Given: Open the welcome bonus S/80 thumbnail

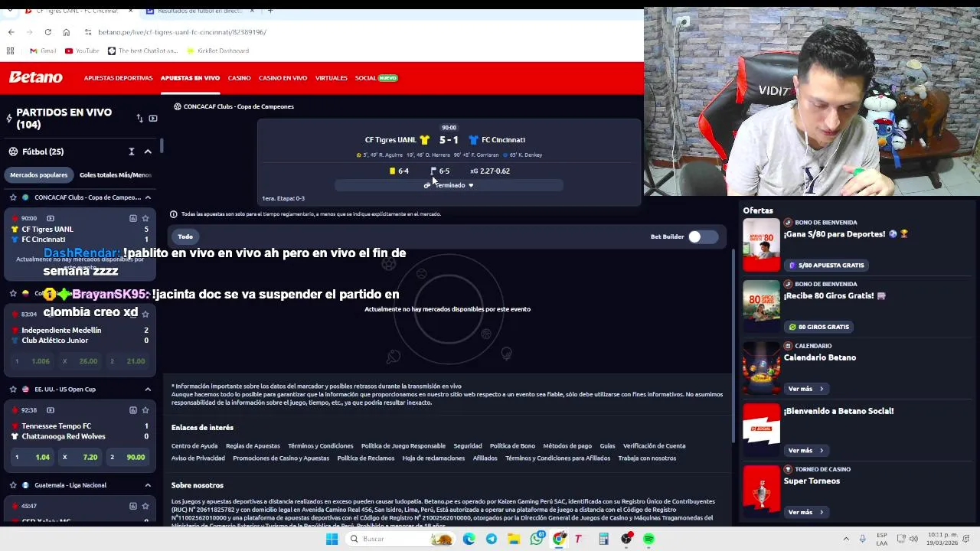Looking at the screenshot, I should [761, 245].
